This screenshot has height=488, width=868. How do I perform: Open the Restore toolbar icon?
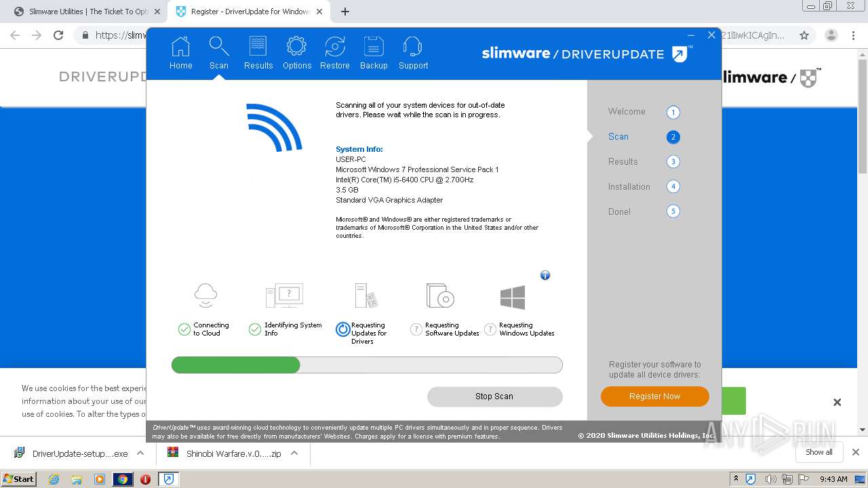click(x=335, y=46)
